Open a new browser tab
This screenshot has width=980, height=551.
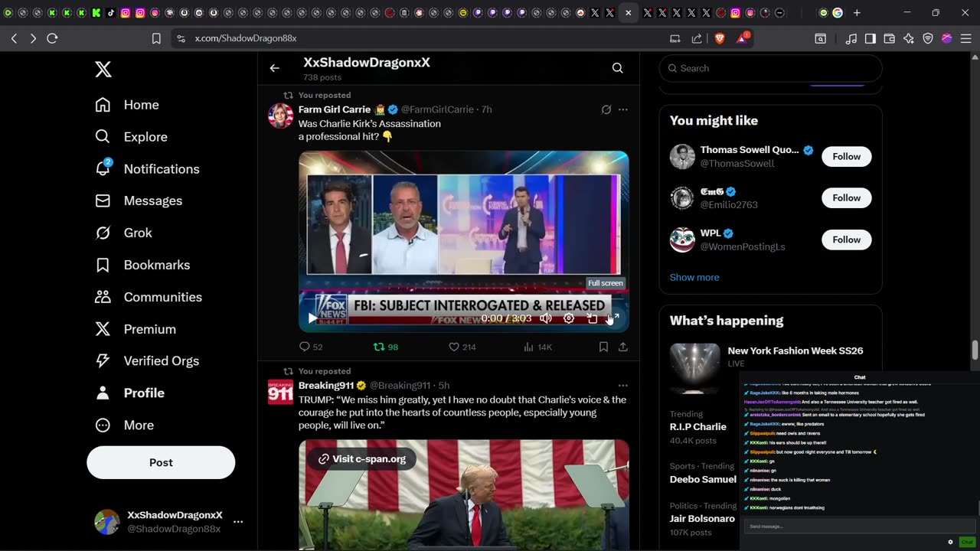coord(857,13)
